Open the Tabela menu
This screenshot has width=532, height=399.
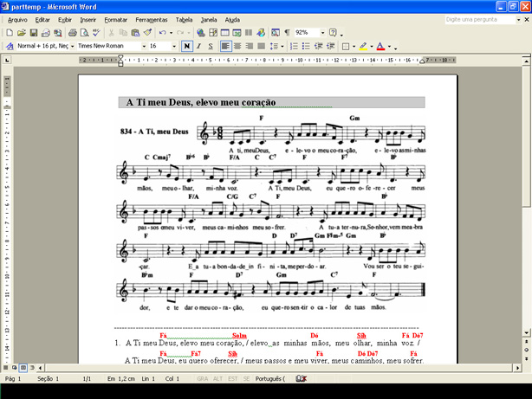184,20
